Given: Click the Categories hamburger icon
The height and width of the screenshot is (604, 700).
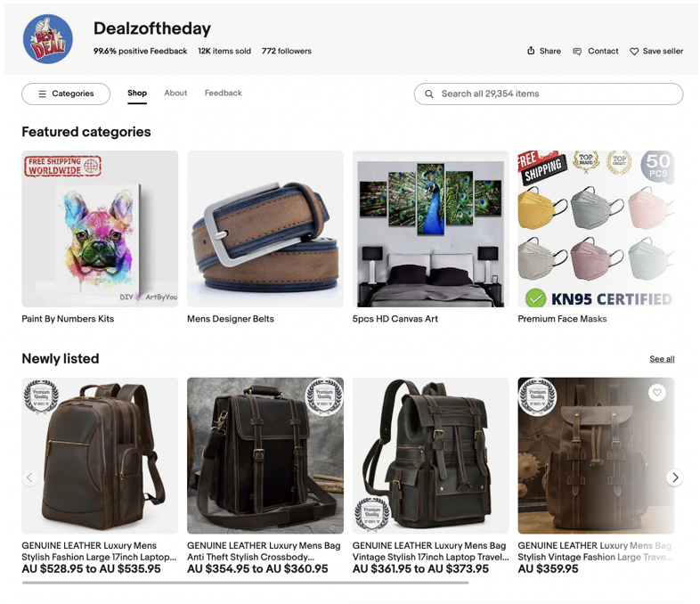Looking at the screenshot, I should (x=43, y=94).
